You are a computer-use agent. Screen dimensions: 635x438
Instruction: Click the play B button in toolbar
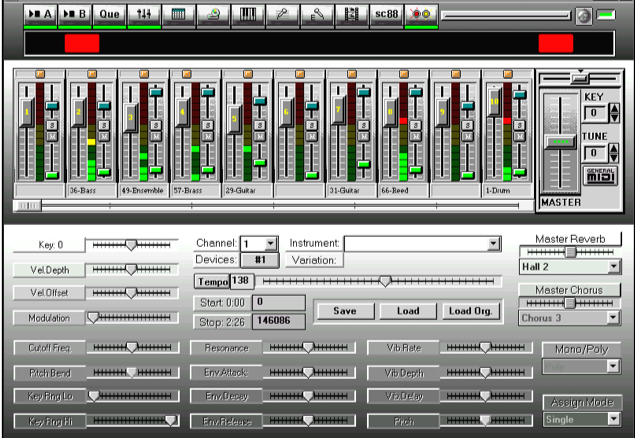click(x=75, y=15)
